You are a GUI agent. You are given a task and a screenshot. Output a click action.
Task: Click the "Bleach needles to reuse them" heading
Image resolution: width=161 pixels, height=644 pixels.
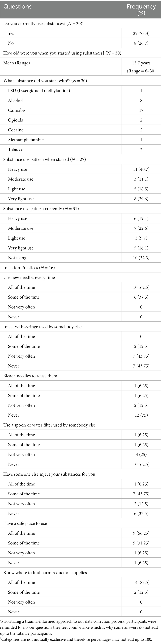coord(30,376)
